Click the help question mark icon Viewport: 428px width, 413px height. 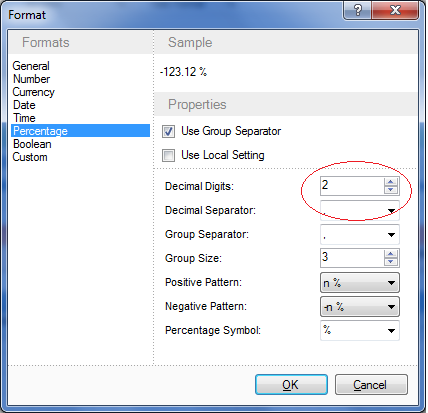[x=357, y=10]
